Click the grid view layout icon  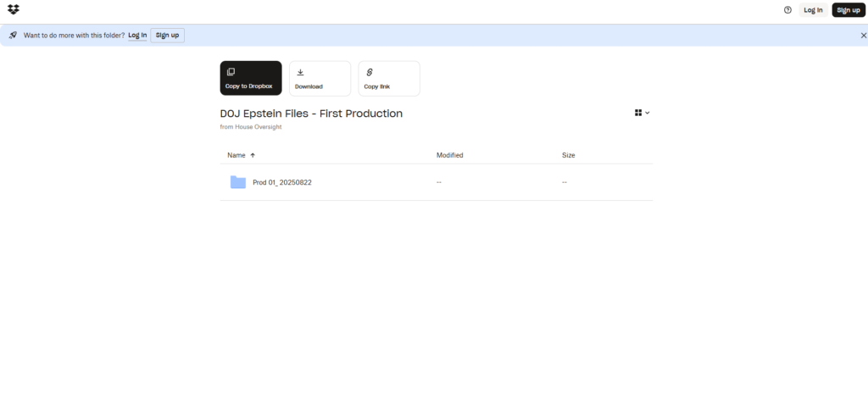coord(638,113)
